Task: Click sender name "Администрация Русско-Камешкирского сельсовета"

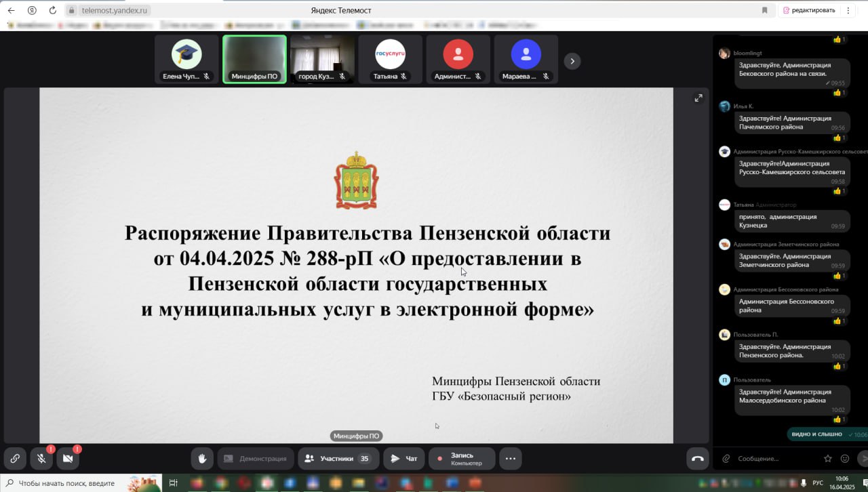Action: [800, 151]
